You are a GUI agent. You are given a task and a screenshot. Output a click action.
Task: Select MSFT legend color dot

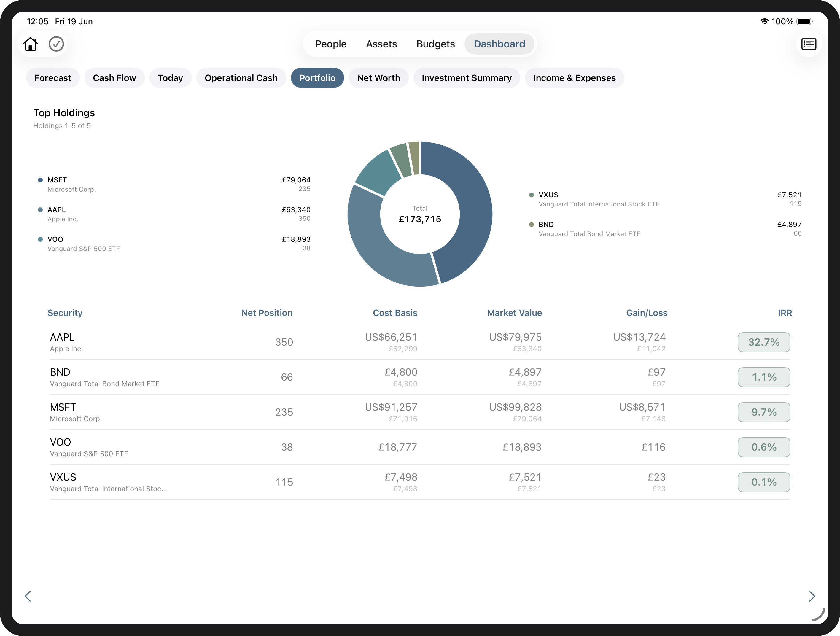40,180
